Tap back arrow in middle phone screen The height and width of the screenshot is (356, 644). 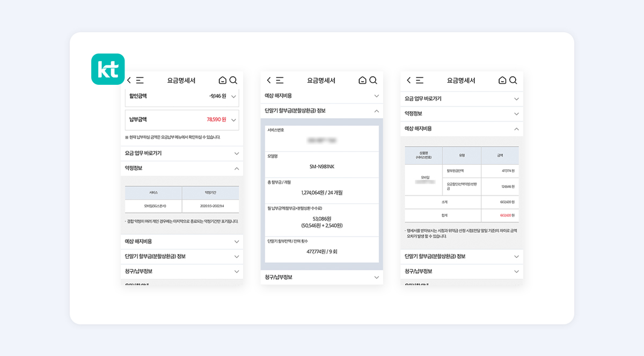(x=268, y=81)
